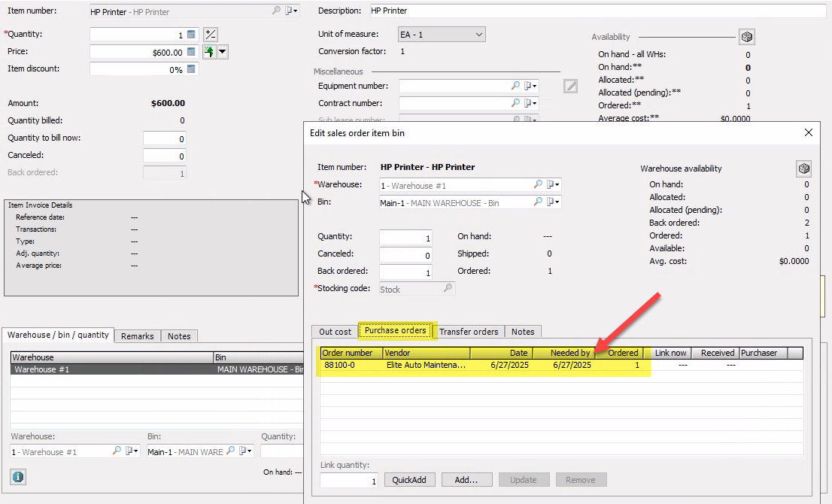Click the Needed by column header
Viewport: 832px width, 504px height.
pyautogui.click(x=563, y=353)
